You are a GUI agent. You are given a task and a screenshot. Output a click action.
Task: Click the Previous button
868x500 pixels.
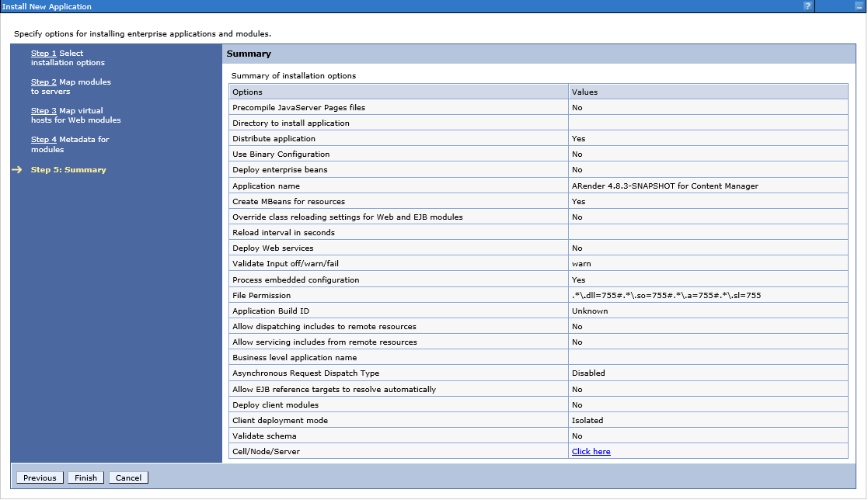[x=40, y=478]
